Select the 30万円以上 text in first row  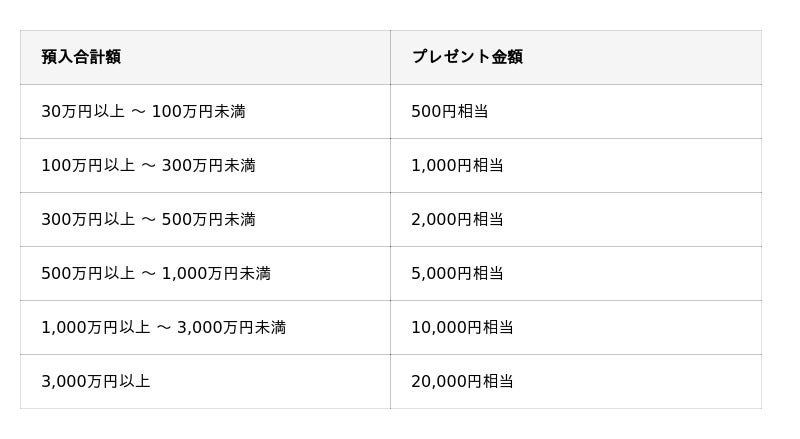83,112
